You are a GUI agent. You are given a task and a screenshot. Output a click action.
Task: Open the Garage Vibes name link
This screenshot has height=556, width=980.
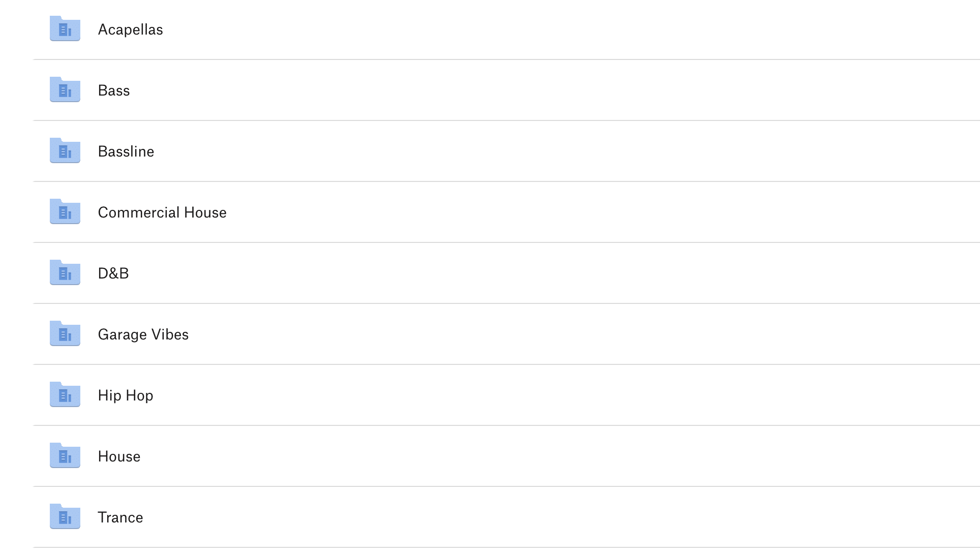pyautogui.click(x=143, y=334)
